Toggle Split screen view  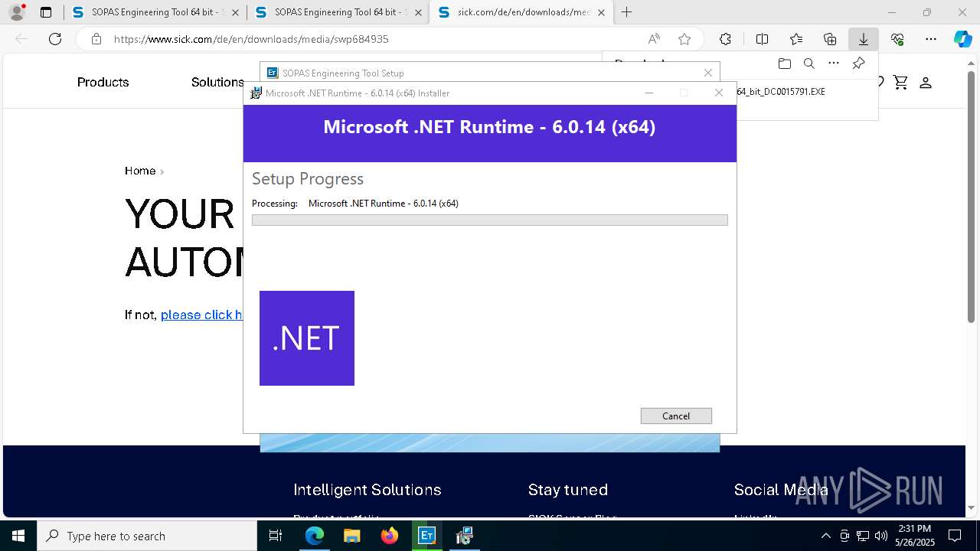click(x=762, y=39)
